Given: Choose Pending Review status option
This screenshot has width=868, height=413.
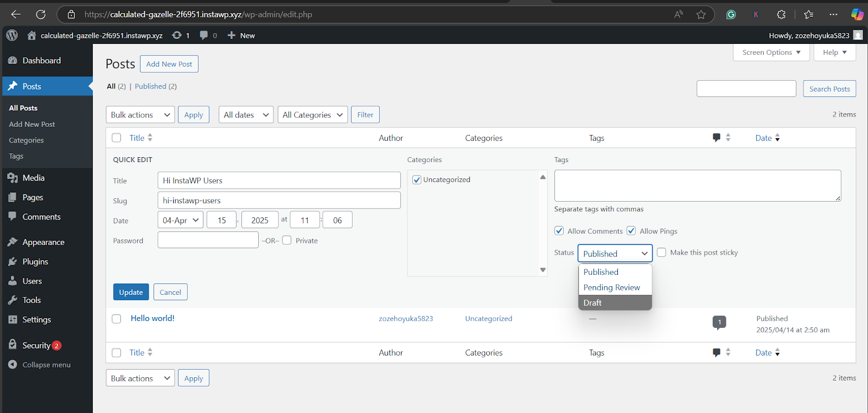Looking at the screenshot, I should pos(615,287).
